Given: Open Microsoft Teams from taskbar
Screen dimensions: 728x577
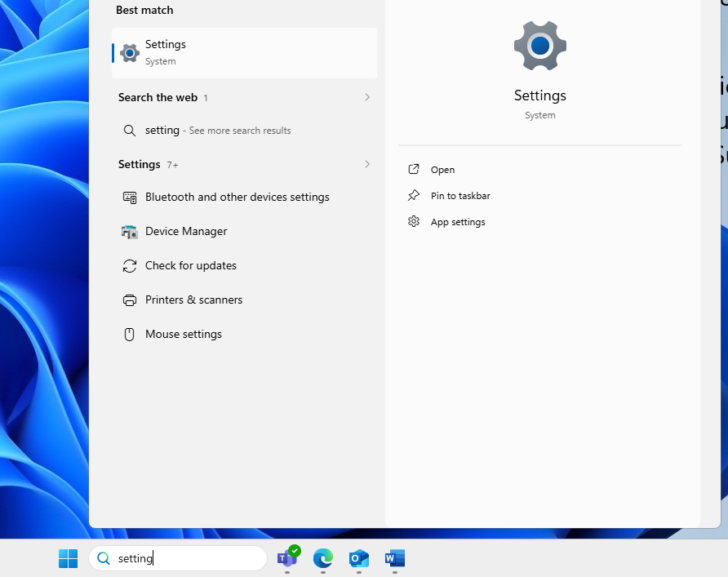Looking at the screenshot, I should point(288,557).
